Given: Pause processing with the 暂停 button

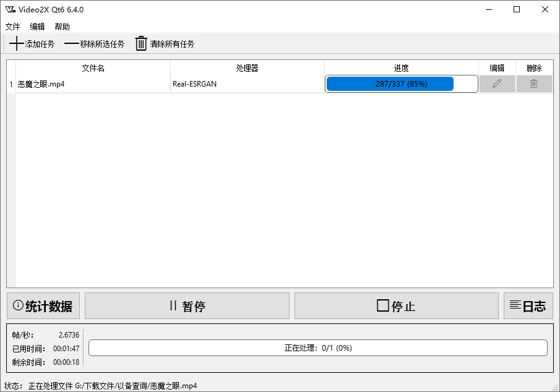Looking at the screenshot, I should click(187, 306).
